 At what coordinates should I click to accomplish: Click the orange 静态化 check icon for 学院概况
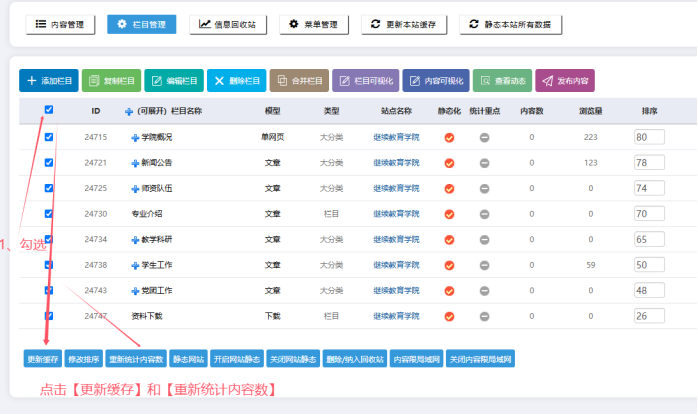(x=449, y=137)
